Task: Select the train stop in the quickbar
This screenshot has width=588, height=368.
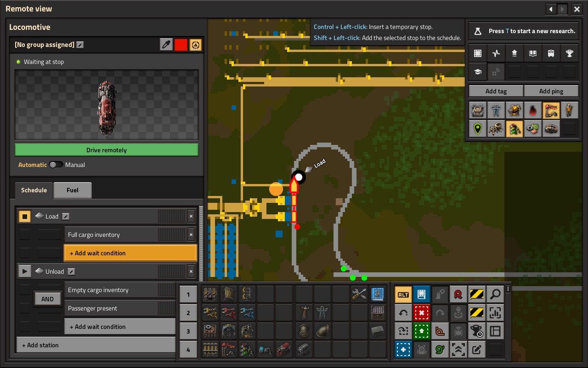Action: [x=229, y=350]
